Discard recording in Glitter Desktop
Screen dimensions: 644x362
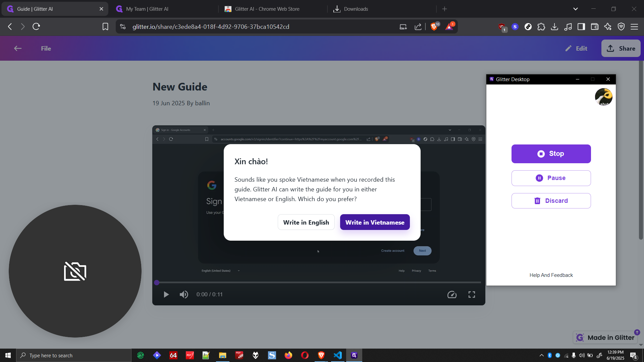[x=551, y=201]
